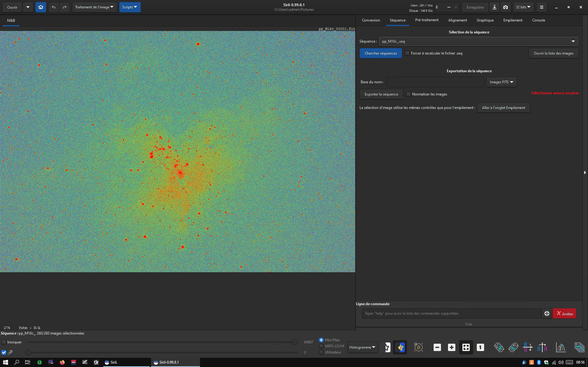Screen dimensions: 588x367
Task: Expand the pp_M16c_.seq sequence dropdown
Action: 573,41
